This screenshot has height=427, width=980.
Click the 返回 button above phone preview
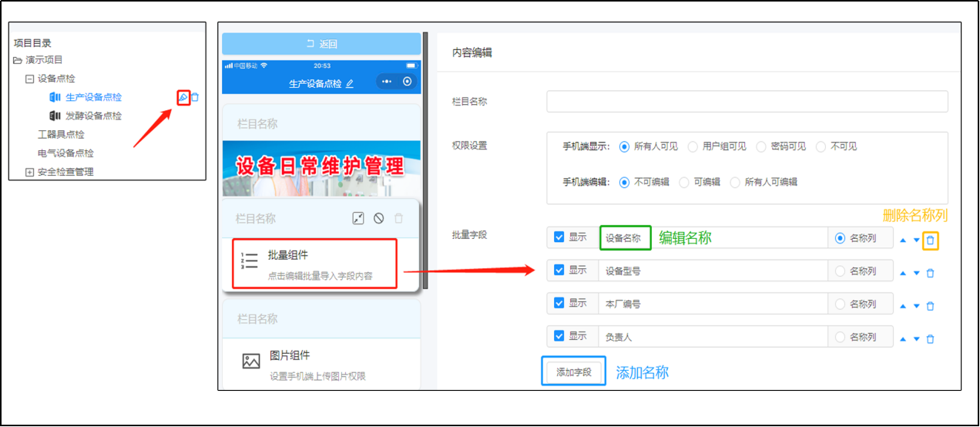(321, 44)
